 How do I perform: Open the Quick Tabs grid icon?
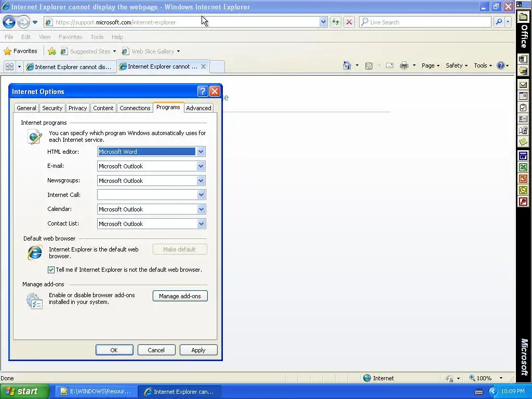point(9,67)
